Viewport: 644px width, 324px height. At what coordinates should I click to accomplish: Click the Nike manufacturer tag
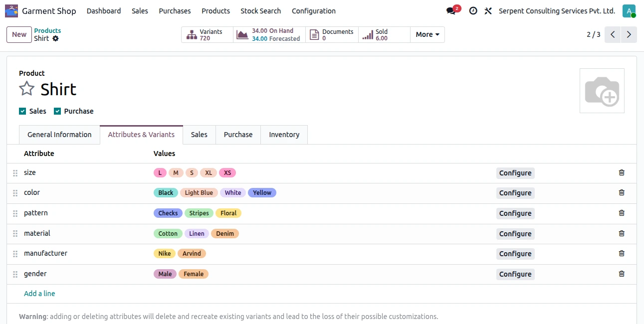click(x=165, y=254)
